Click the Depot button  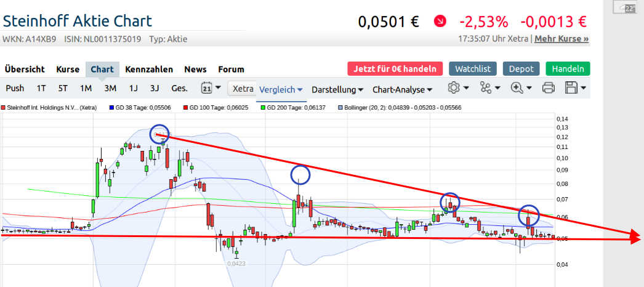(x=521, y=68)
